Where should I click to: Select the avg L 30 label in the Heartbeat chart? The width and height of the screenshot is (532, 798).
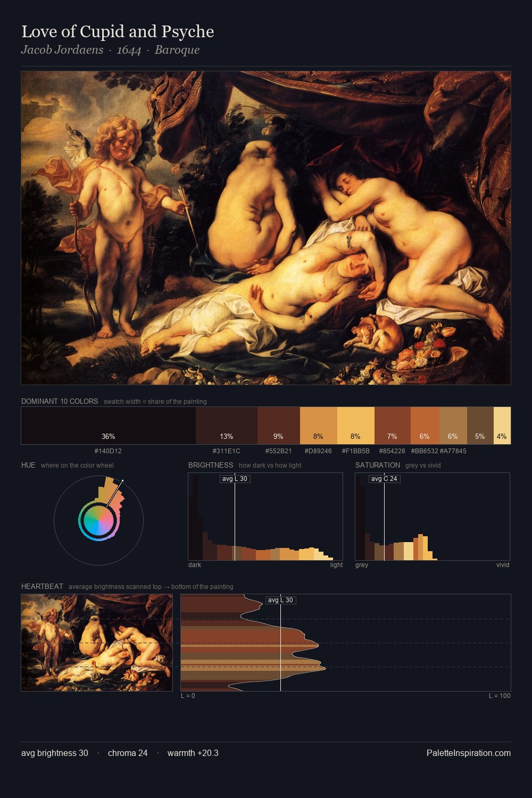280,600
